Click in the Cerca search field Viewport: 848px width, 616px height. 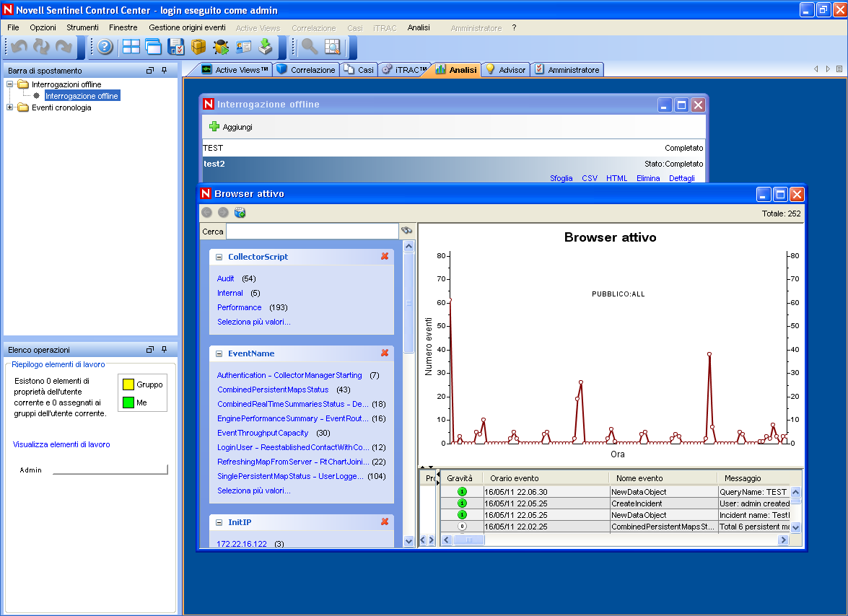click(312, 232)
